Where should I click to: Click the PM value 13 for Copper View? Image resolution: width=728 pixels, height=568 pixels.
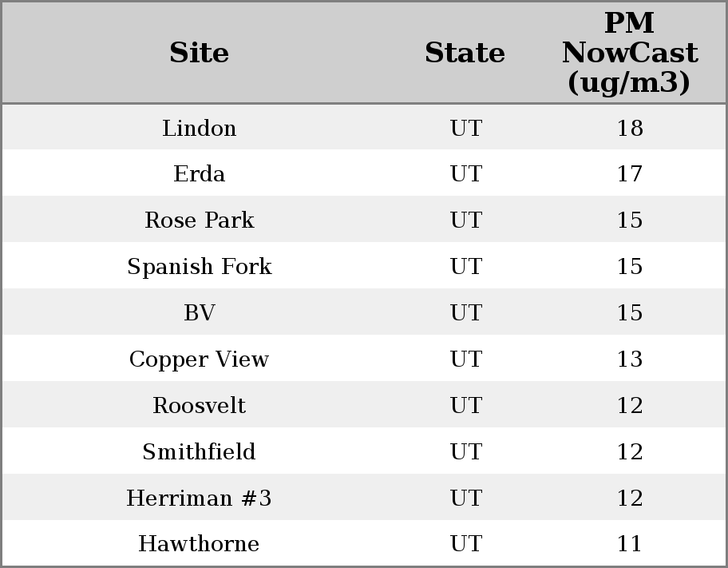[629, 359]
